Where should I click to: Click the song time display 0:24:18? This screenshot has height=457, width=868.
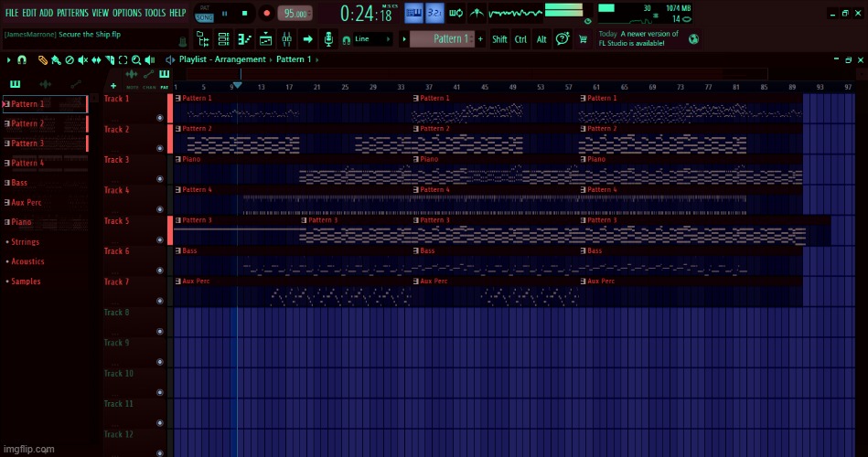[366, 14]
